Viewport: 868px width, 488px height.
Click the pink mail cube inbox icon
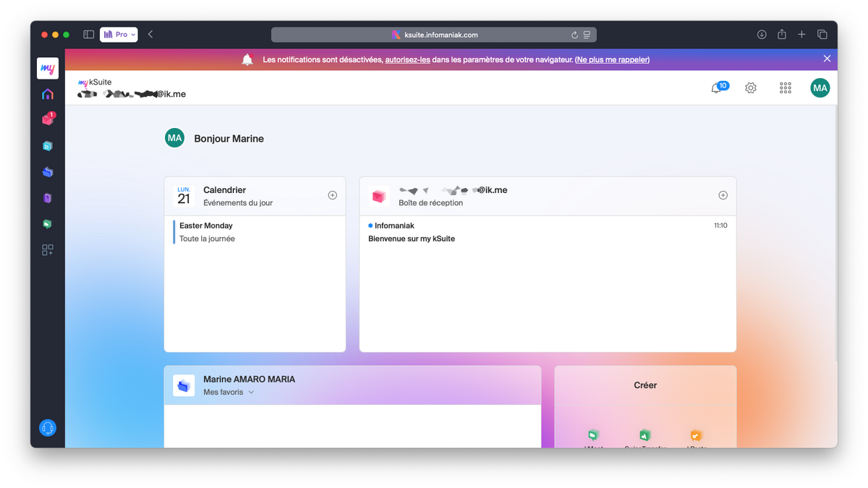378,196
